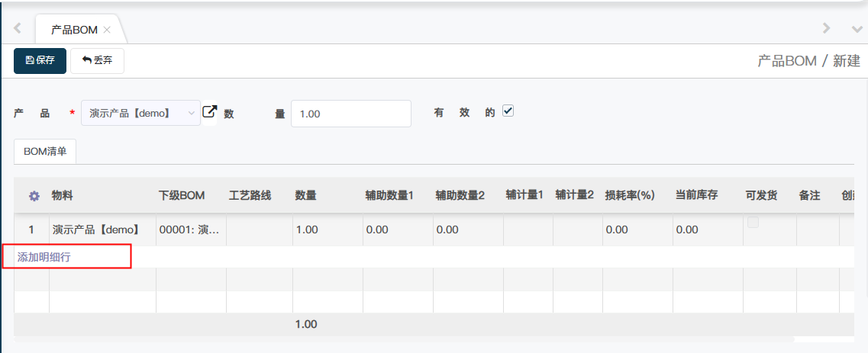The height and width of the screenshot is (353, 868).
Task: Toggle 可发货 checkbox in first row
Action: click(753, 223)
